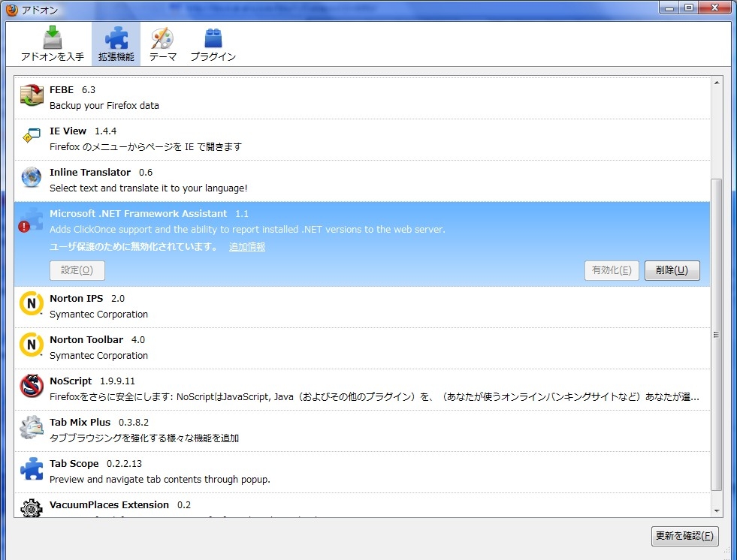Maximize the アドオン window
737x560 pixels.
[689, 8]
